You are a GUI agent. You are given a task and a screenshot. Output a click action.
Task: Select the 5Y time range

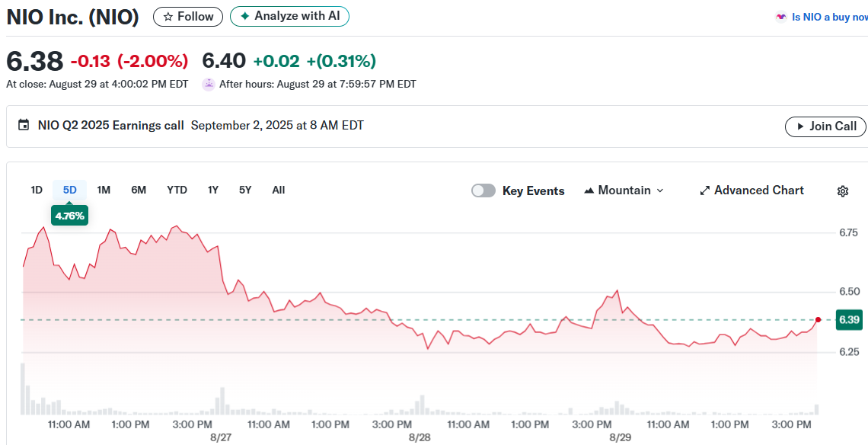pos(245,190)
